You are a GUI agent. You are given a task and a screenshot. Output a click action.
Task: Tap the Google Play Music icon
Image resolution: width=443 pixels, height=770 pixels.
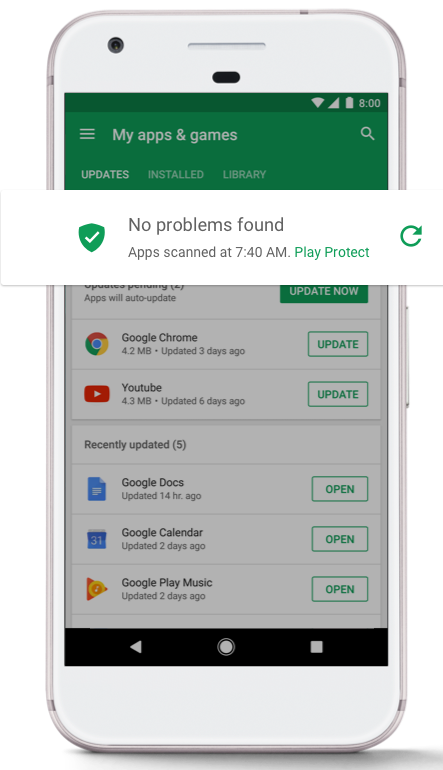[x=96, y=589]
